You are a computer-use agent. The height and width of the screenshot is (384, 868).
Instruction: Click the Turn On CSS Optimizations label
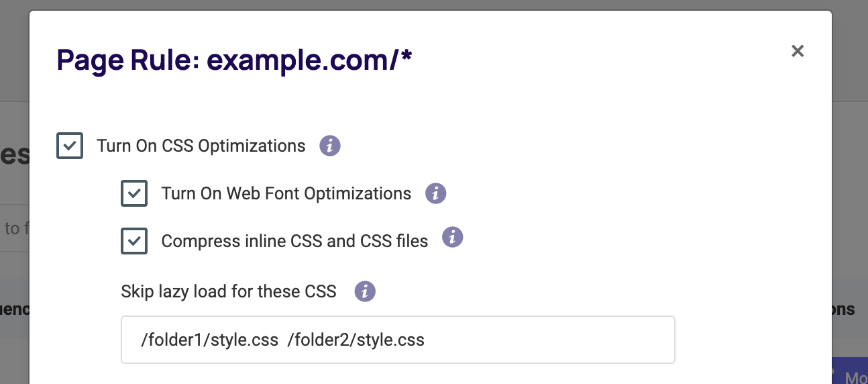point(201,146)
